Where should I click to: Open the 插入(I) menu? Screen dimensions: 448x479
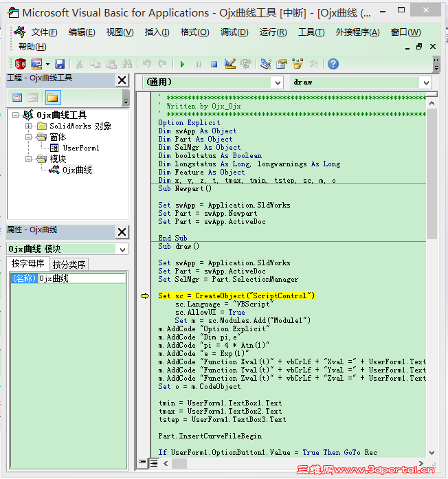point(157,32)
